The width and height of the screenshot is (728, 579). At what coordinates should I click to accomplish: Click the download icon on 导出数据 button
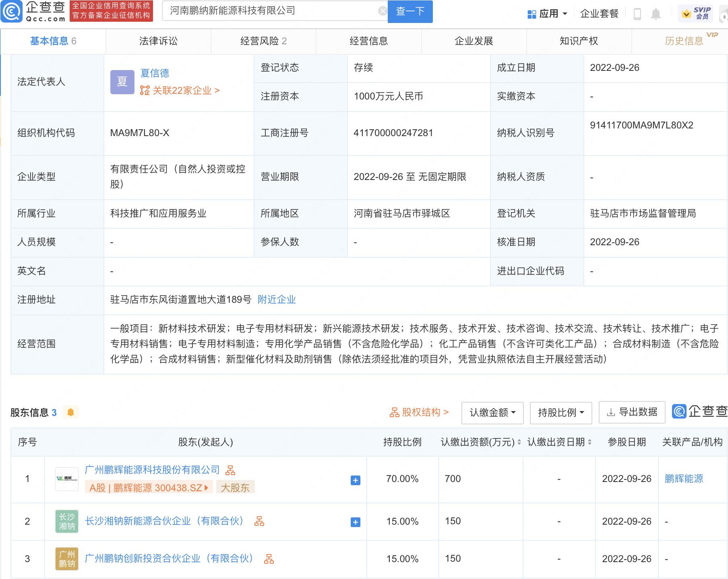coord(610,412)
